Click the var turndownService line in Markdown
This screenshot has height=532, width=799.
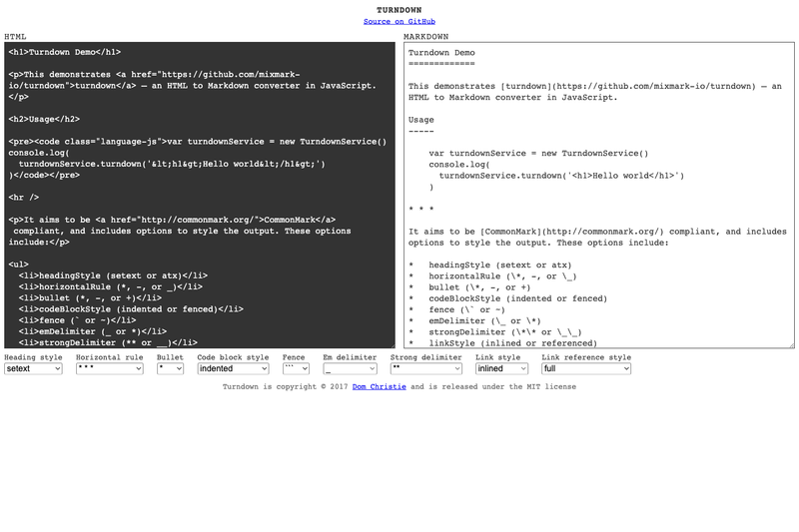click(x=538, y=154)
